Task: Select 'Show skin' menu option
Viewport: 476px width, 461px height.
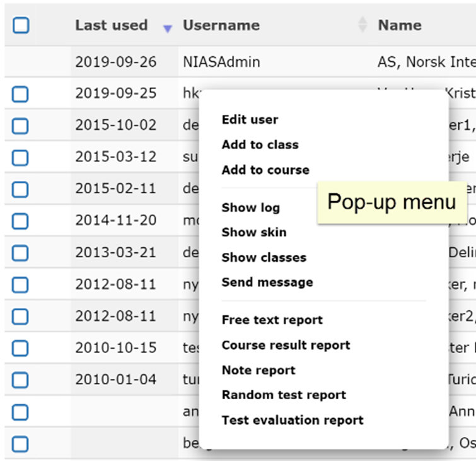Action: [x=253, y=233]
